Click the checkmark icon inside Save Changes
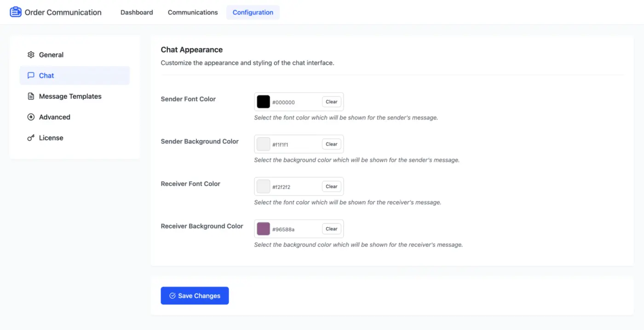This screenshot has width=644, height=330. point(172,296)
